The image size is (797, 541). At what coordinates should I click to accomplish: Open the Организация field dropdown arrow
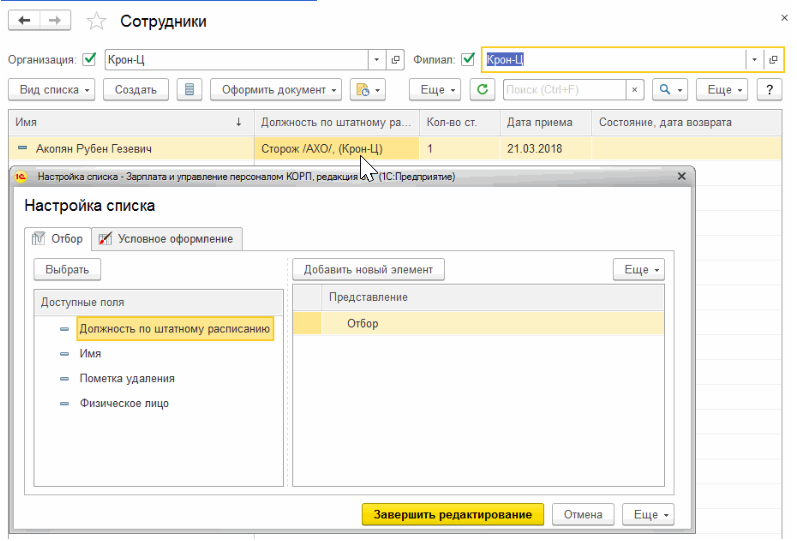[x=377, y=59]
